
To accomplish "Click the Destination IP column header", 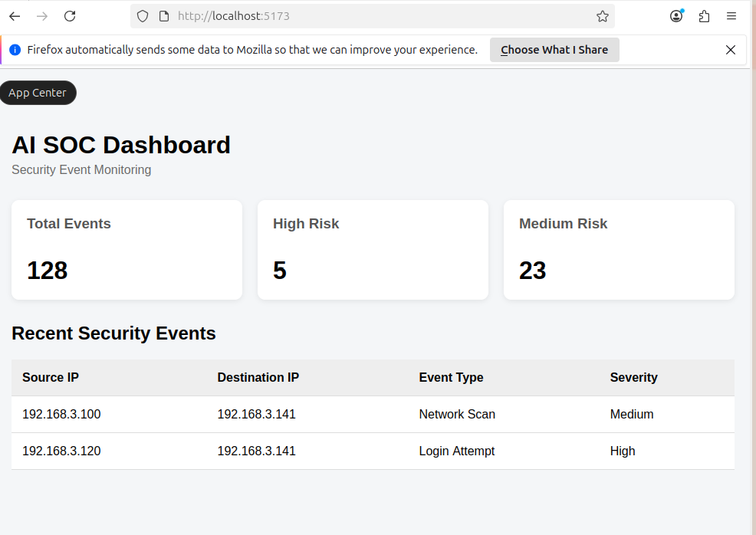I will pyautogui.click(x=258, y=377).
